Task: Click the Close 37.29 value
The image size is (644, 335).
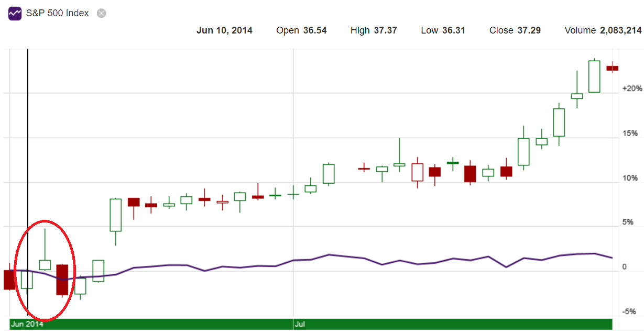Action: 515,30
